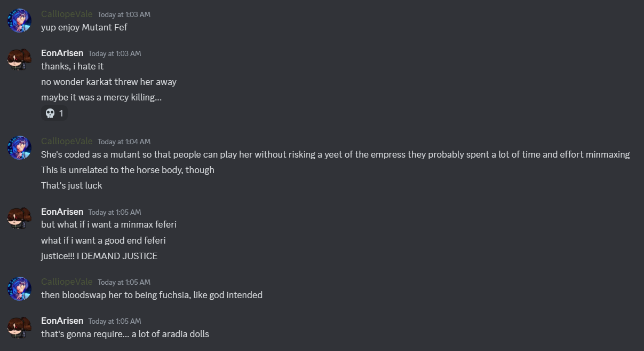
Task: Click the message "justice!!! I DEMAND JUSTICE"
Action: (99, 256)
